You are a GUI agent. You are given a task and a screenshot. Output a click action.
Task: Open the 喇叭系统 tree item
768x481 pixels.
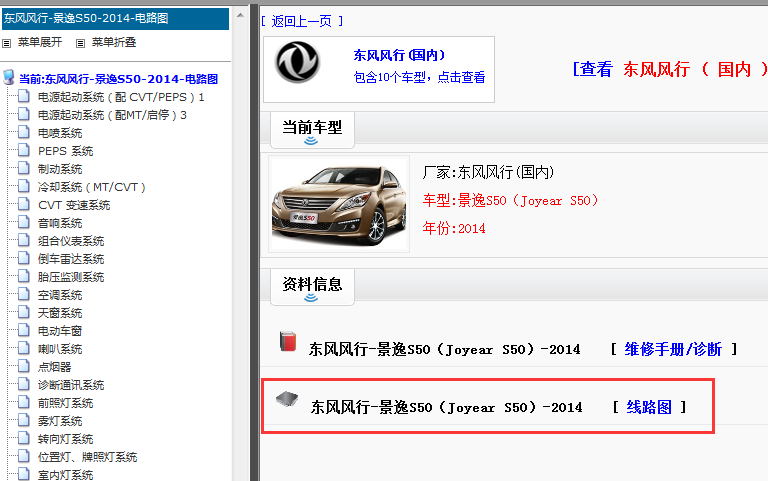point(60,349)
